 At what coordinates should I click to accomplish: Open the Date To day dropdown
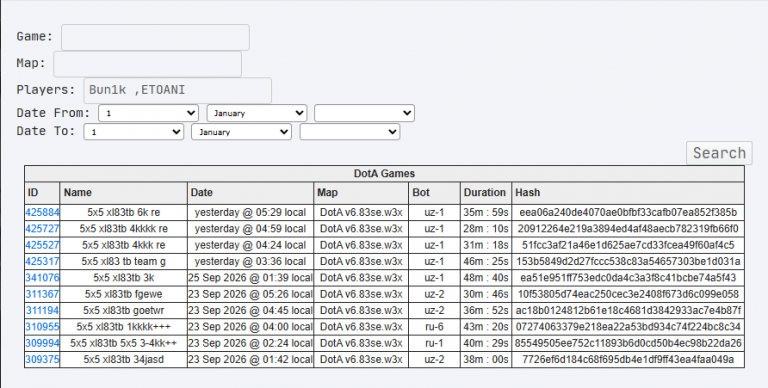coord(134,132)
